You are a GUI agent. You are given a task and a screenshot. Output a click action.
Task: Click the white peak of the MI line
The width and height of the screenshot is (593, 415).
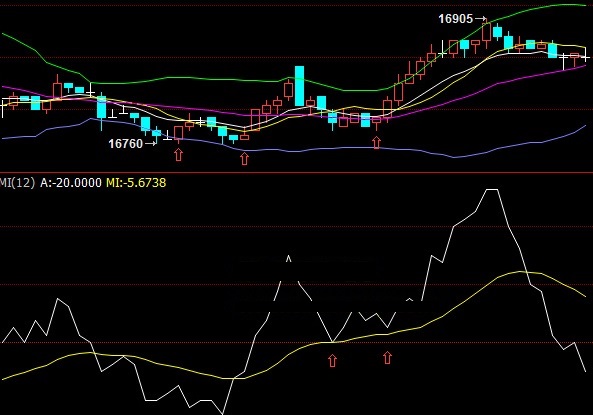(x=492, y=190)
